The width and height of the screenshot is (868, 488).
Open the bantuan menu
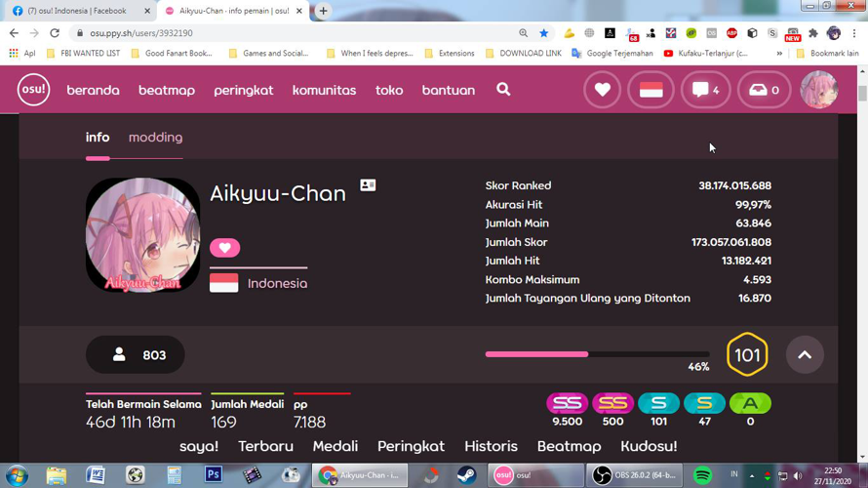(x=449, y=90)
